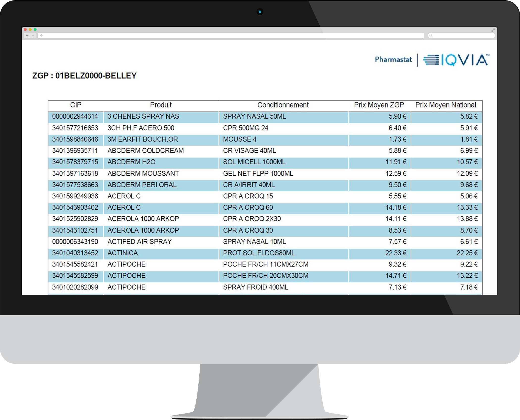
Task: Select the CIP column header
Action: click(76, 105)
